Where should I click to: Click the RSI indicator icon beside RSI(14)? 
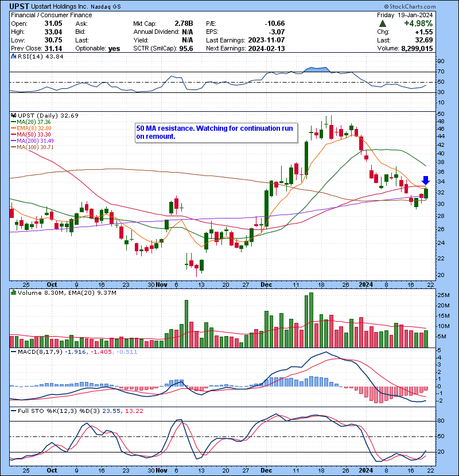pyautogui.click(x=13, y=56)
